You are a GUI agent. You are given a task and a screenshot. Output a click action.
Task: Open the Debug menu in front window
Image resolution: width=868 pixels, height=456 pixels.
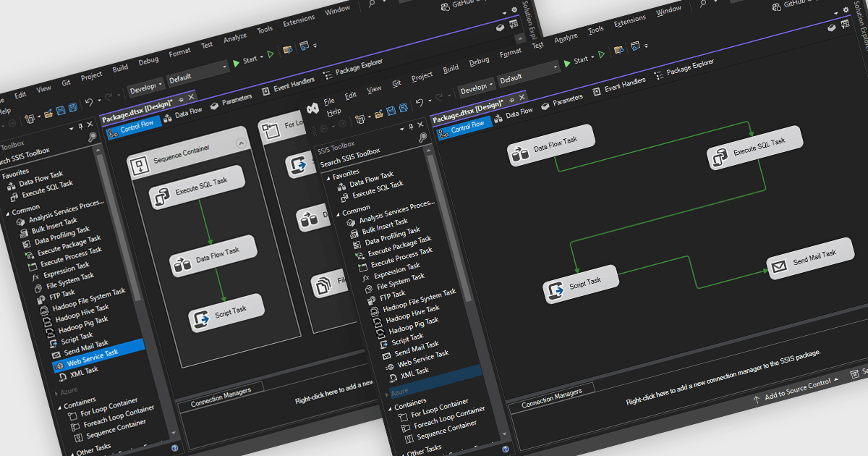click(479, 62)
